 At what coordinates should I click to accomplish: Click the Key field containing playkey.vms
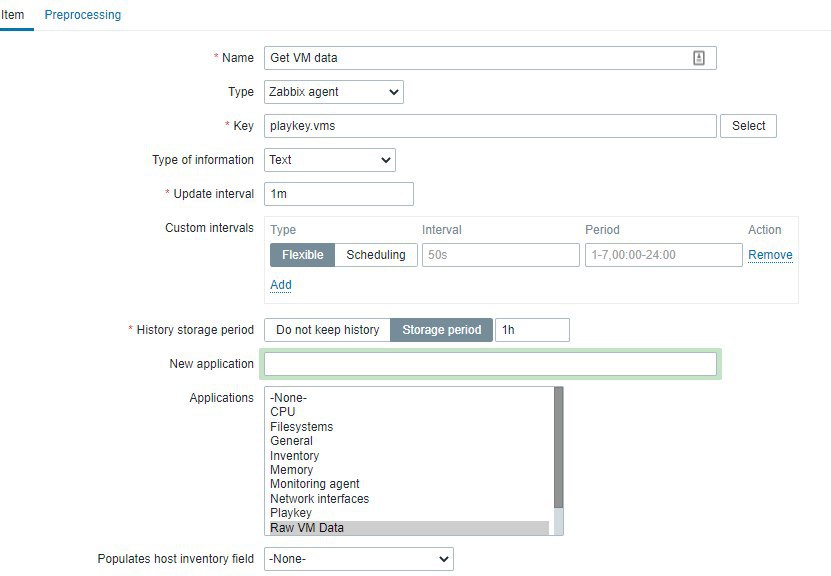click(490, 126)
